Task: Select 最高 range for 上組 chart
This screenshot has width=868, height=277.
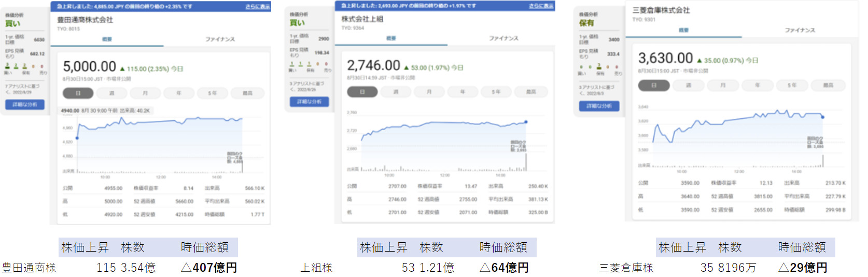Action: (531, 92)
